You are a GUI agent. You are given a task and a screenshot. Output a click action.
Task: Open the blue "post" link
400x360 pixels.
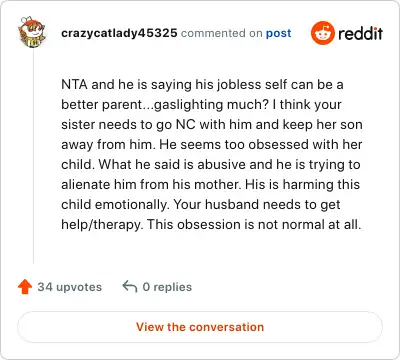278,33
